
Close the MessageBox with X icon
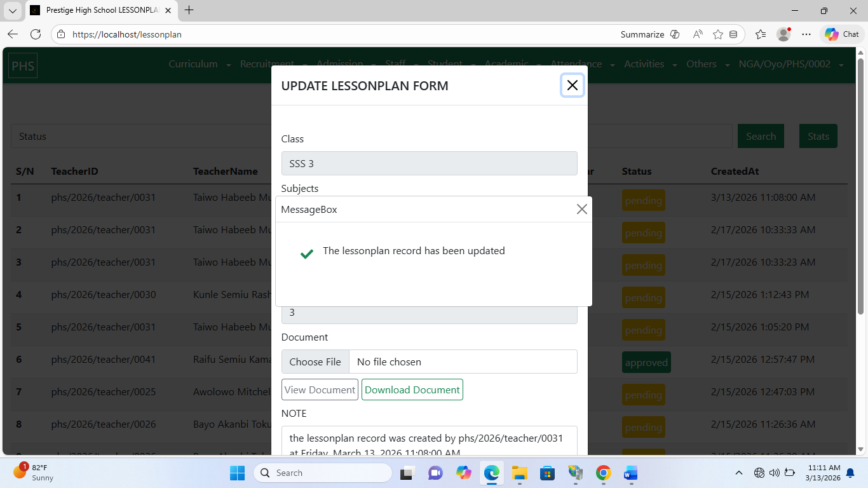[581, 209]
